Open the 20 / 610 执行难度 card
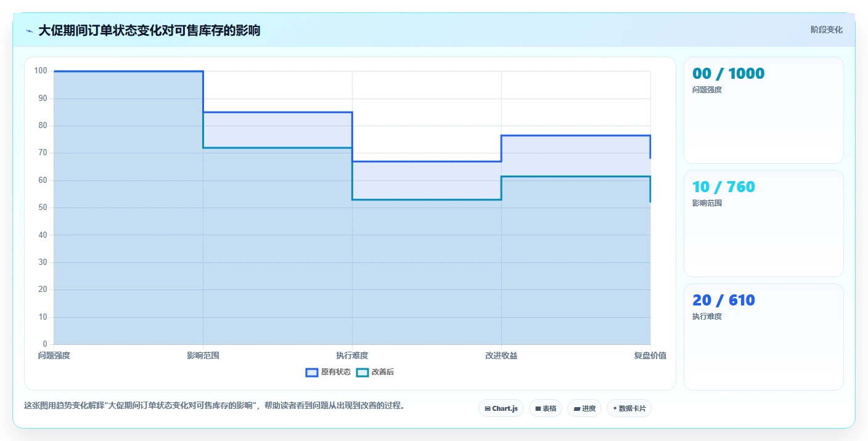The width and height of the screenshot is (868, 441). pyautogui.click(x=764, y=337)
